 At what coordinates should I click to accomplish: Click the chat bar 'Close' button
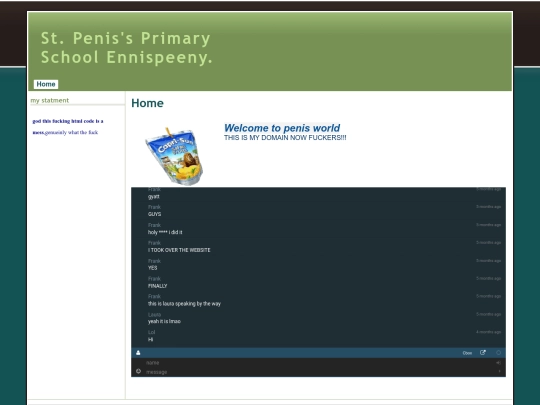[467, 353]
